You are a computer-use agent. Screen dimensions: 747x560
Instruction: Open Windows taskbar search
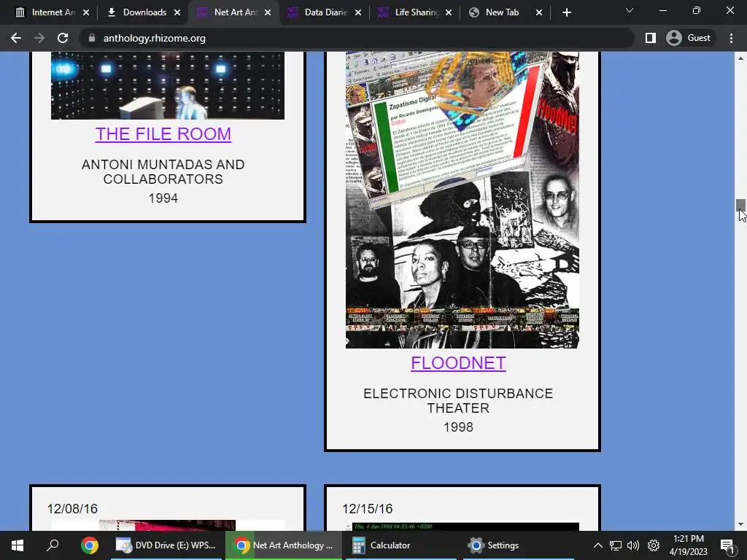coord(53,545)
